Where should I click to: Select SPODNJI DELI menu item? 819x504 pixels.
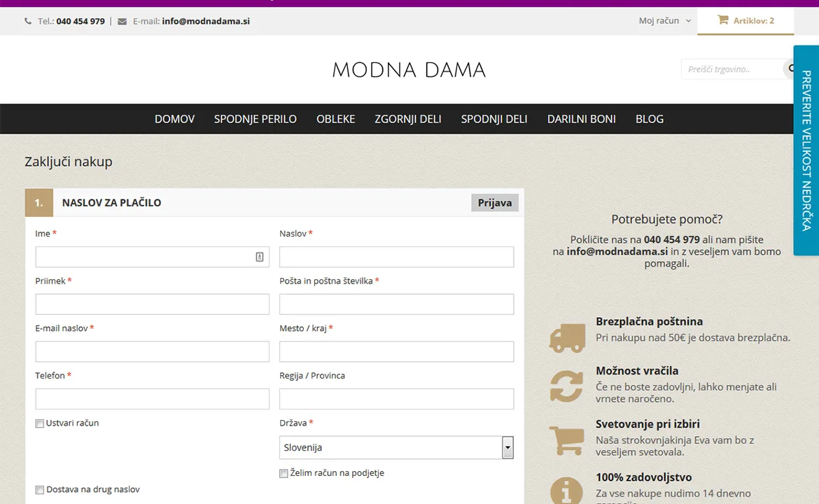pos(494,119)
